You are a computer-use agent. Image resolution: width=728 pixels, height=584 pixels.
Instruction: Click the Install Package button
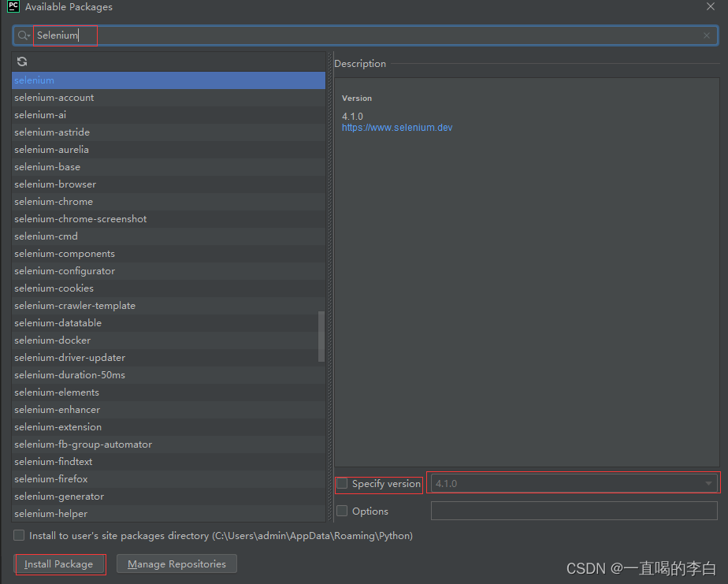coord(59,564)
